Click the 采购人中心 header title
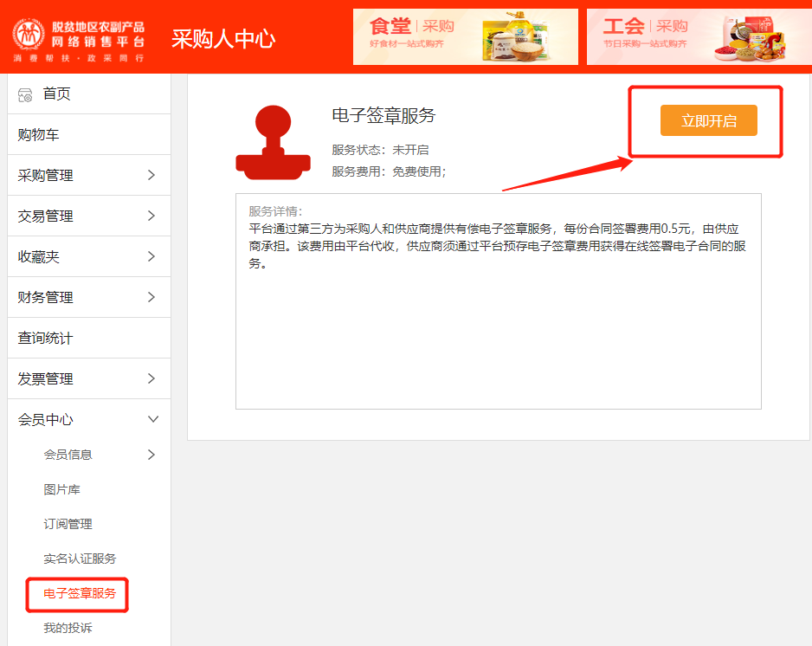This screenshot has width=812, height=646. click(223, 39)
